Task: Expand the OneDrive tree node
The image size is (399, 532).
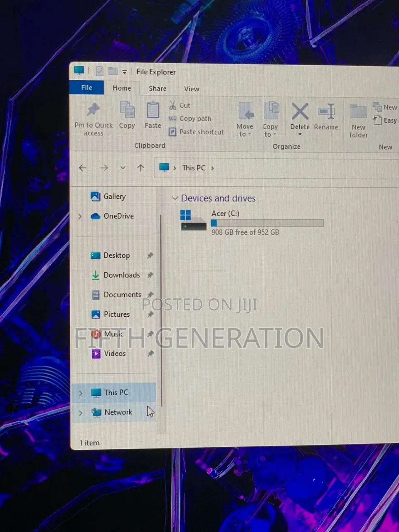Action: (80, 216)
